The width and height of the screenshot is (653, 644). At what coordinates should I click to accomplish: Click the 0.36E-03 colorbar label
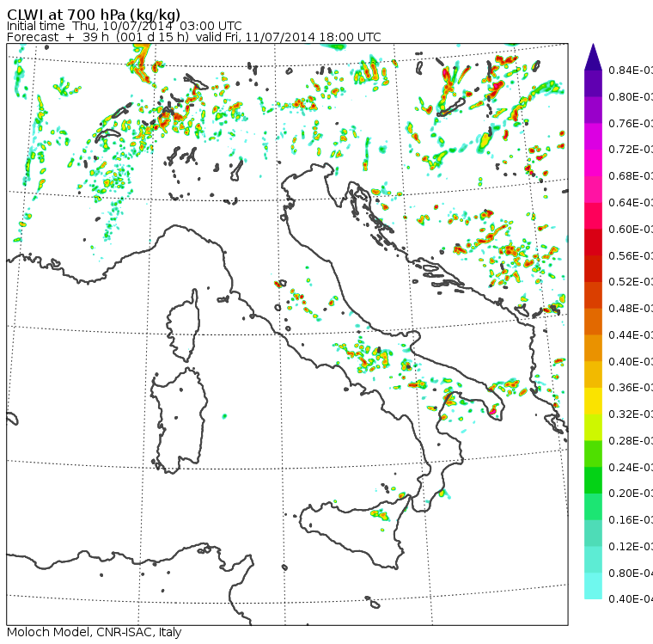631,388
